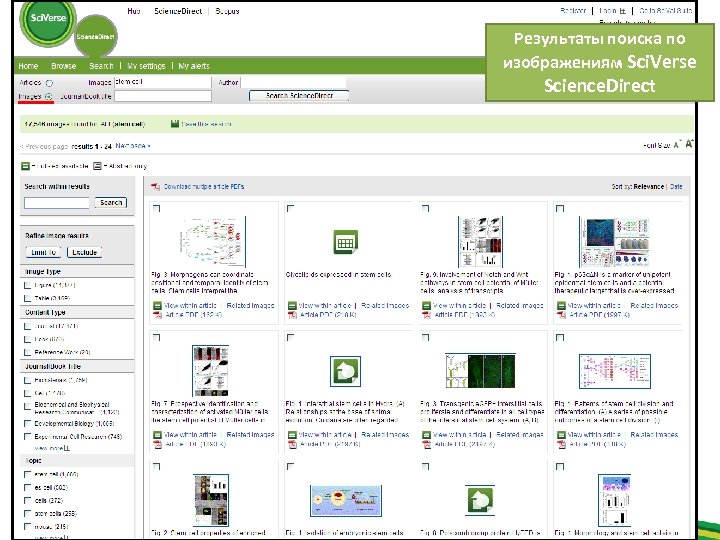
Task: Click the abstract only legend icon
Action: click(x=97, y=166)
